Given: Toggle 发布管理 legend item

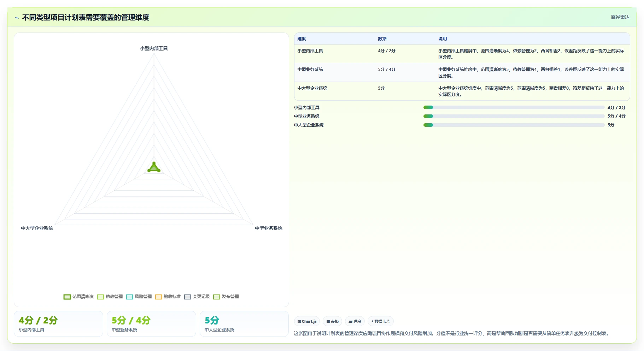Looking at the screenshot, I should 226,297.
